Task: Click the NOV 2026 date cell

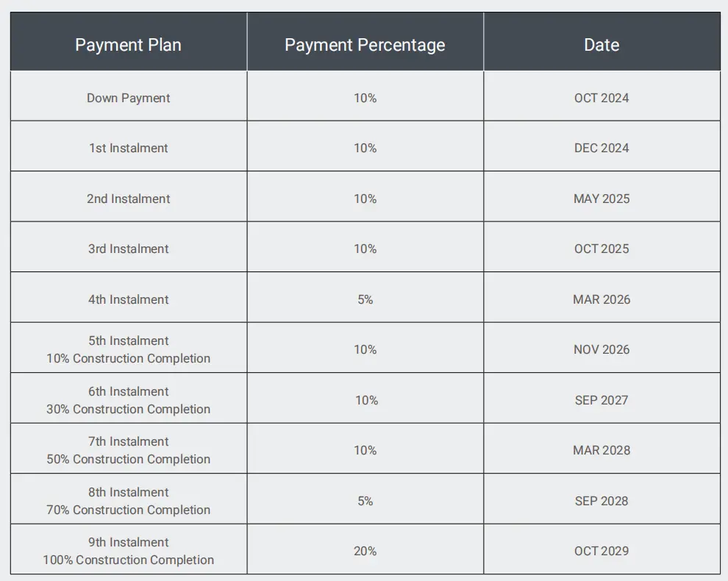Action: 602,348
